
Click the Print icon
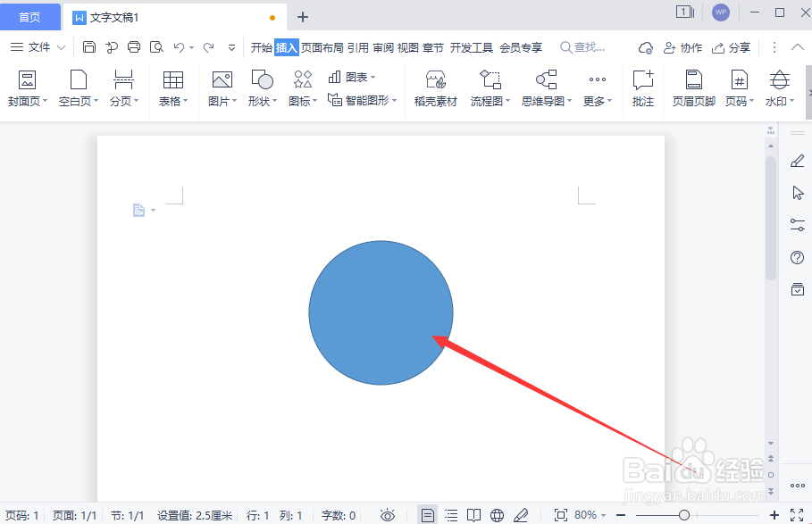pos(134,47)
